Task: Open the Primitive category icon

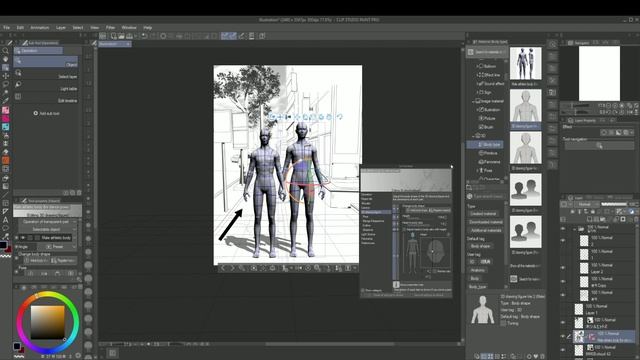Action: click(481, 153)
